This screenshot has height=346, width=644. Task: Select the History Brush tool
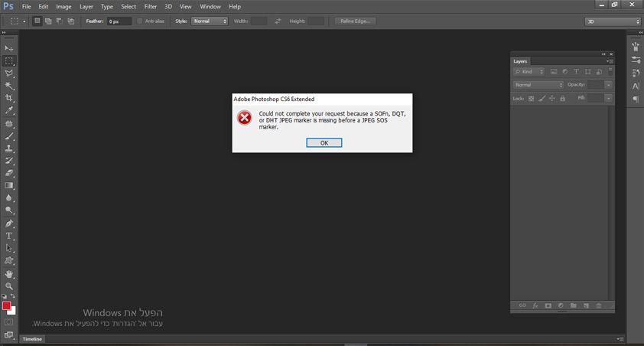pos(8,161)
